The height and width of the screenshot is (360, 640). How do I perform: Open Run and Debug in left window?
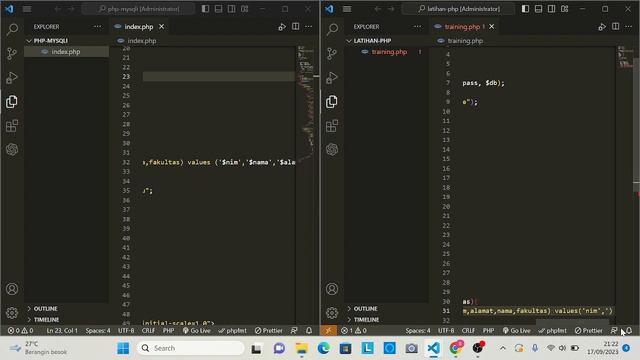12,78
